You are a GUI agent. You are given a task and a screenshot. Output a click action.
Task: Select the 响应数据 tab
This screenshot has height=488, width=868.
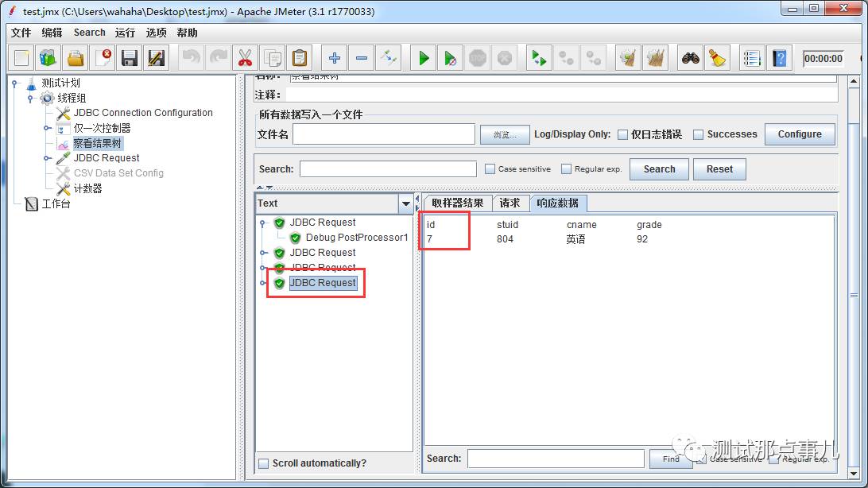[x=558, y=203]
